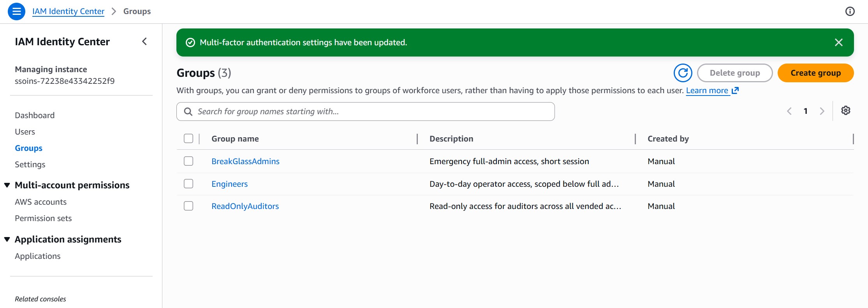The height and width of the screenshot is (308, 868).
Task: Open Learn more external link icon
Action: 735,90
